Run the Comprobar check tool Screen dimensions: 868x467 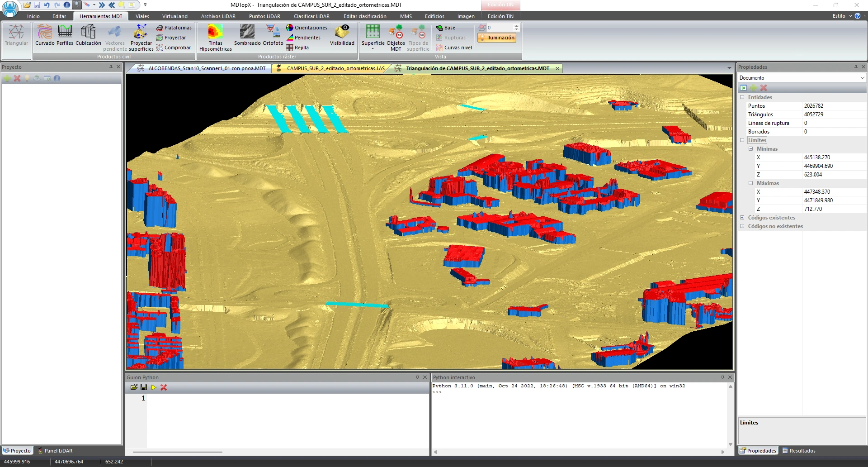tap(174, 48)
